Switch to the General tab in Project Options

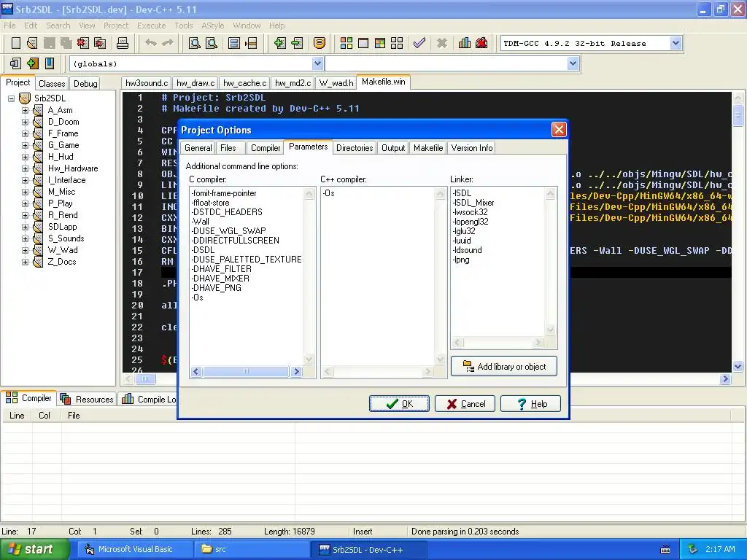coord(198,148)
